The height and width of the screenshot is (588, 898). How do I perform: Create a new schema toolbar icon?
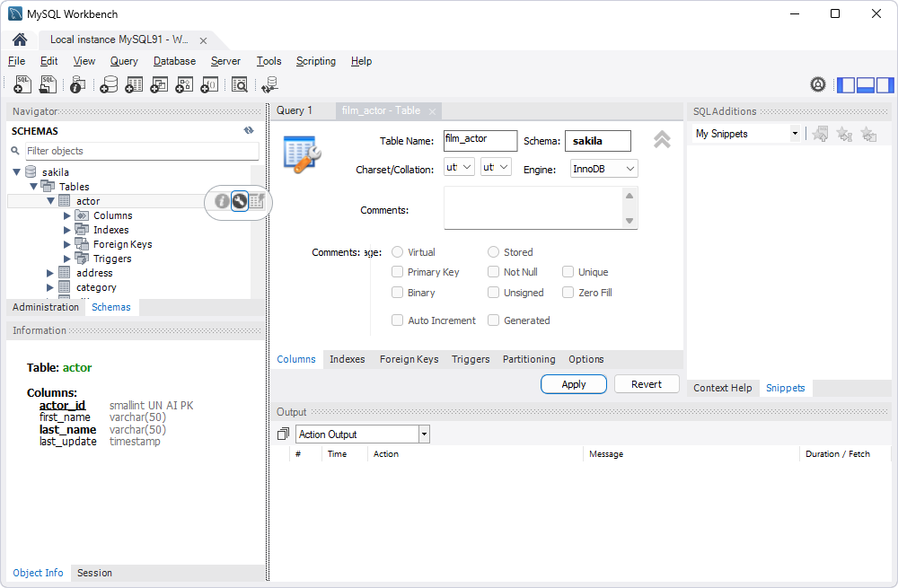click(x=109, y=84)
